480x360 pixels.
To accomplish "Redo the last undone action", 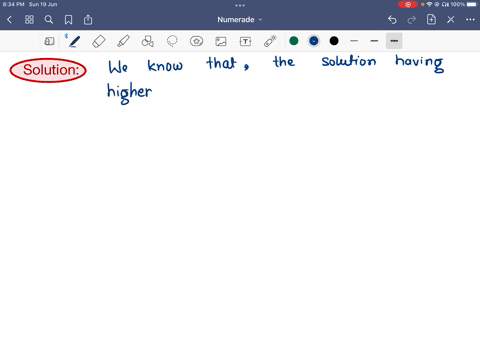I will pos(412,20).
